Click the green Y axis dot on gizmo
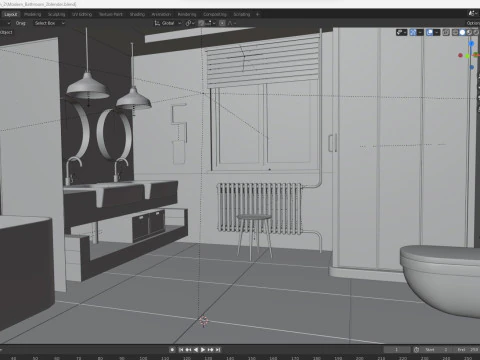This screenshot has height=360, width=480. 467,56
